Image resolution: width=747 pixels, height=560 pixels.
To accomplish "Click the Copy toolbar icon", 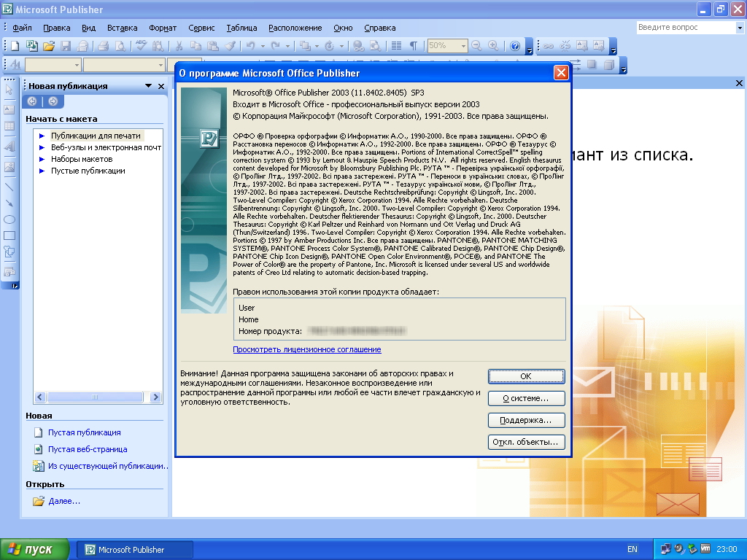I will coord(196,46).
